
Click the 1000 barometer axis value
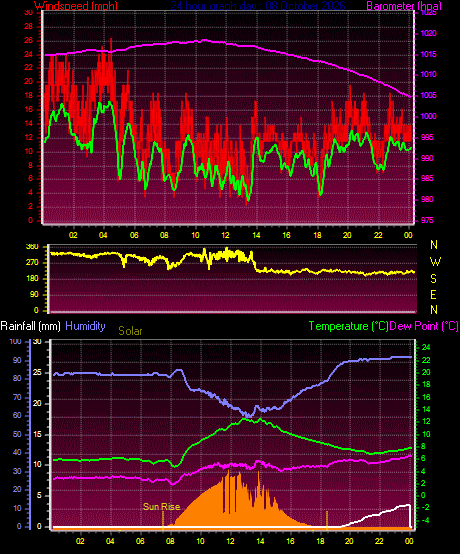(428, 116)
